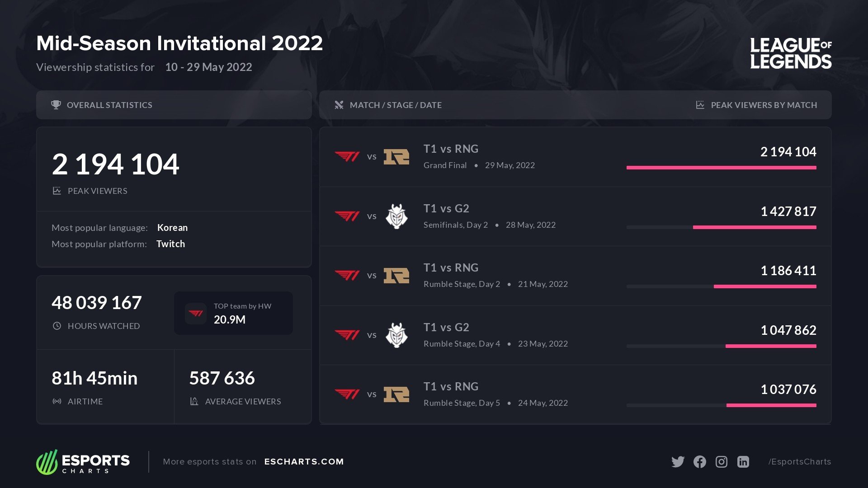This screenshot has height=488, width=868.
Task: Click the trophy icon beside Overall Statistics
Action: (56, 105)
